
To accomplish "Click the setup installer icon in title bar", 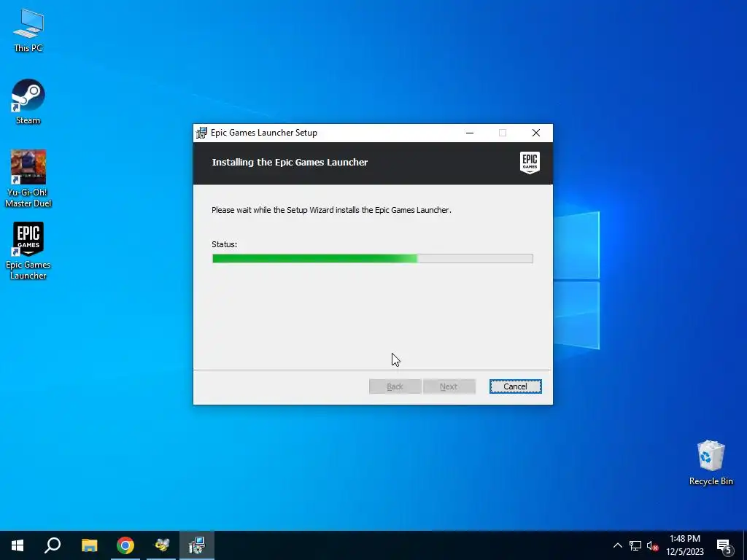I will pyautogui.click(x=202, y=133).
